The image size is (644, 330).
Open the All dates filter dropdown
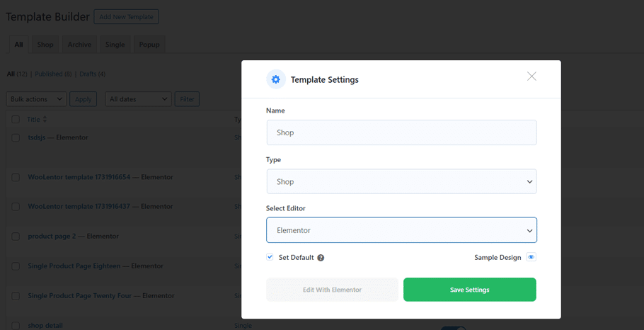tap(138, 99)
